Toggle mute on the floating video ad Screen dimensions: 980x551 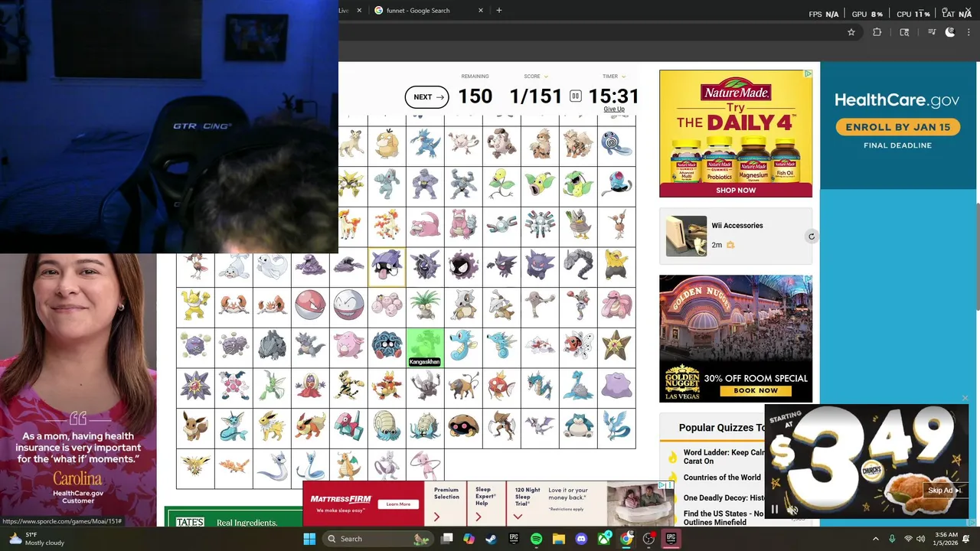pyautogui.click(x=793, y=510)
